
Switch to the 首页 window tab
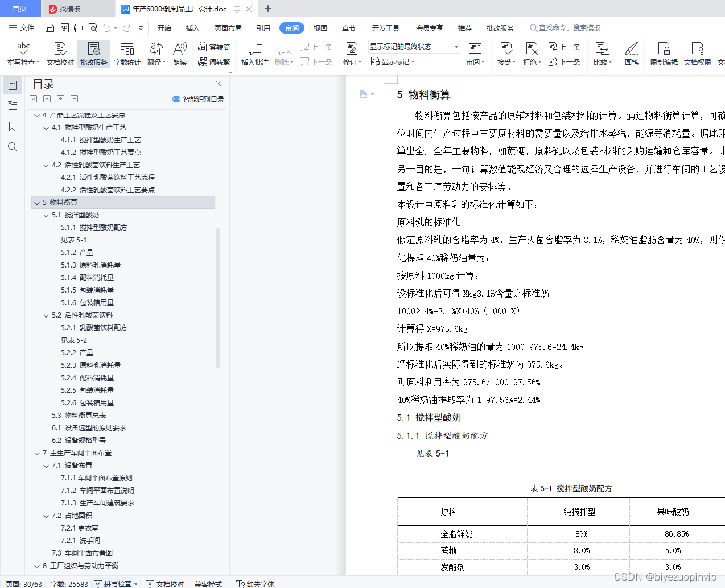20,9
